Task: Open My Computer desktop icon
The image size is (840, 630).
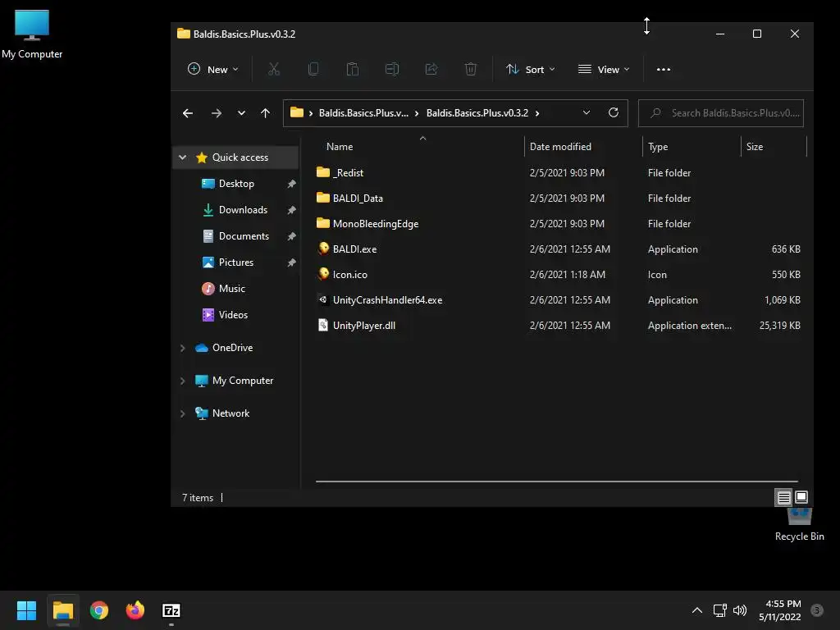Action: click(x=32, y=34)
